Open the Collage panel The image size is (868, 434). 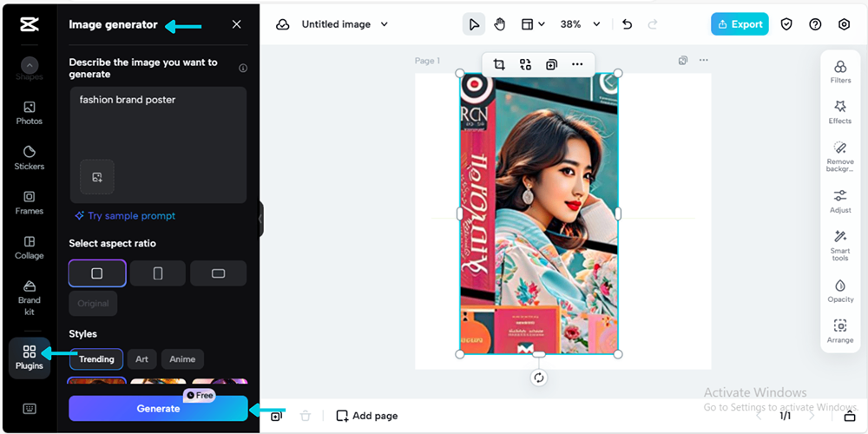click(x=30, y=247)
